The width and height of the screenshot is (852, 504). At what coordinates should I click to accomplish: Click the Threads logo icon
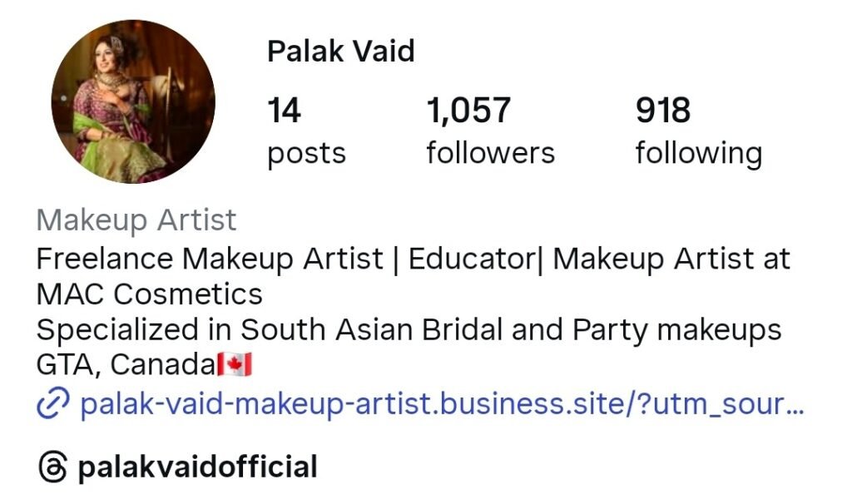pos(52,467)
